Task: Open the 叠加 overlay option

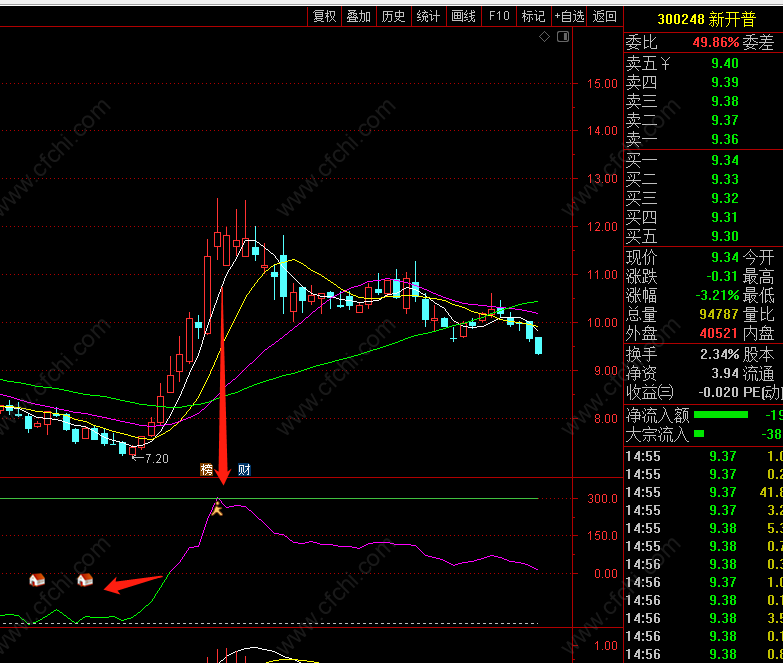Action: (x=359, y=16)
